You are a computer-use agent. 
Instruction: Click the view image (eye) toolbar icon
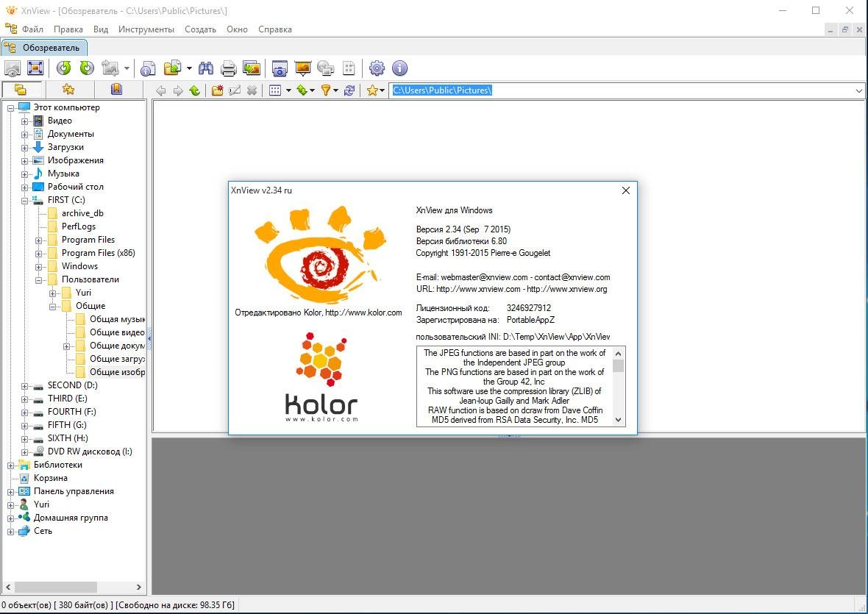click(13, 68)
